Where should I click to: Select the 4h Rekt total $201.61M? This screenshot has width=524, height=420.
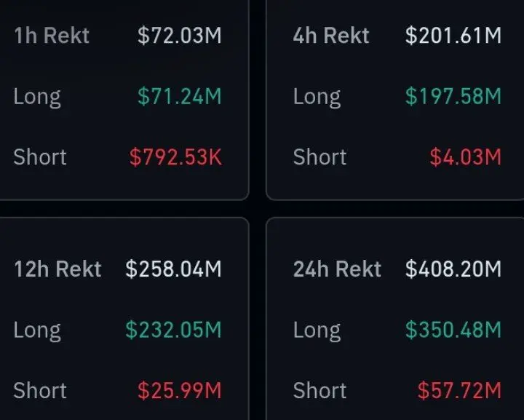(x=453, y=36)
